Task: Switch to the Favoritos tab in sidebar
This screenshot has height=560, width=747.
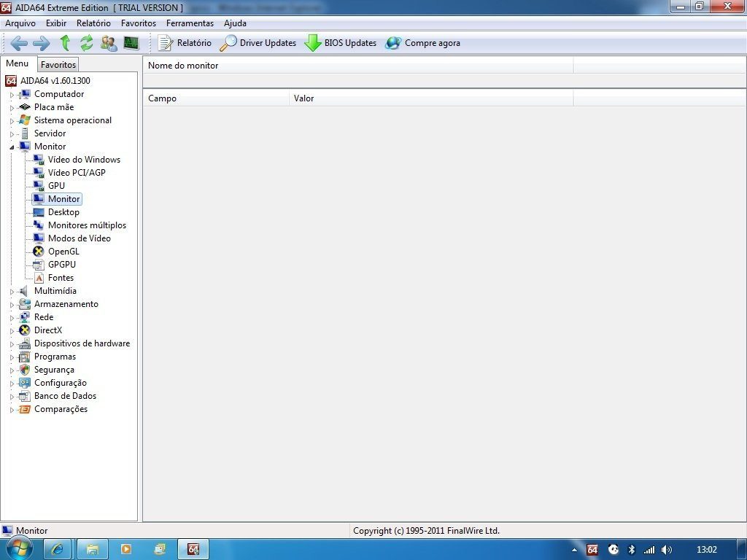Action: tap(58, 64)
